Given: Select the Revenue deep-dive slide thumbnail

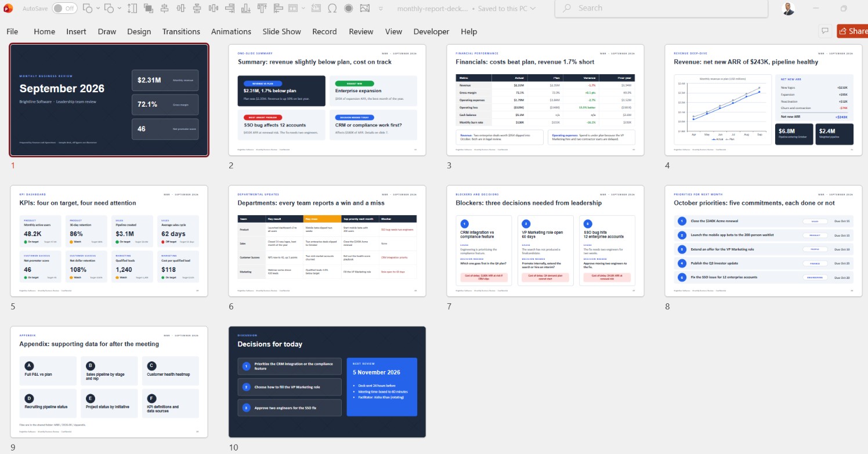Looking at the screenshot, I should point(763,100).
